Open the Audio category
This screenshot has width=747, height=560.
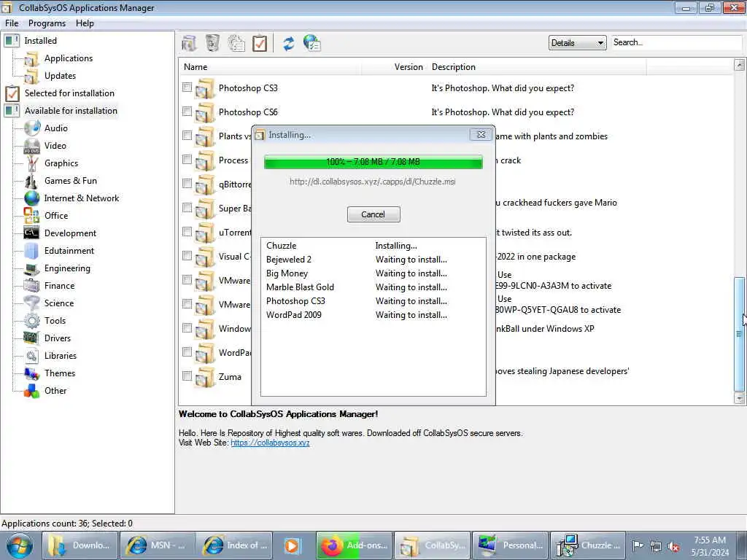(x=55, y=128)
